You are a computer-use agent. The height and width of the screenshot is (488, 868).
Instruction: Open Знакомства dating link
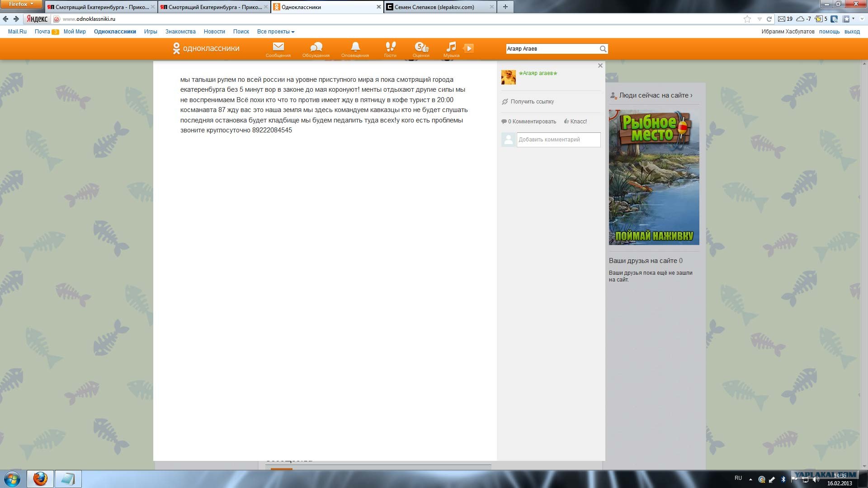[x=180, y=32]
